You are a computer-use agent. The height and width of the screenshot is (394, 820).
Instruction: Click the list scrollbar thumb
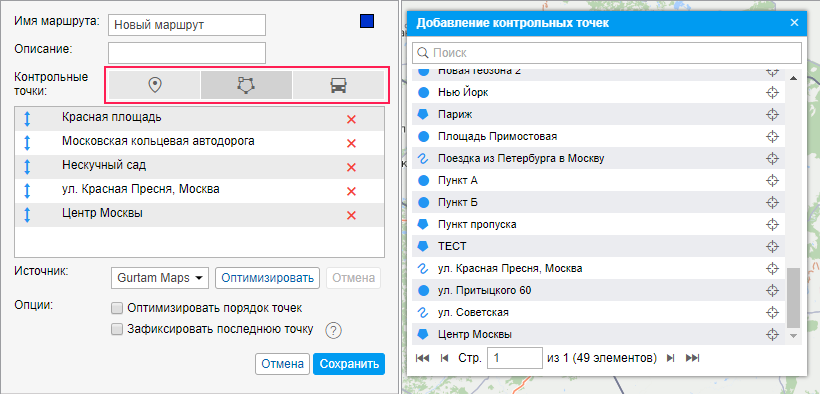pos(793,297)
